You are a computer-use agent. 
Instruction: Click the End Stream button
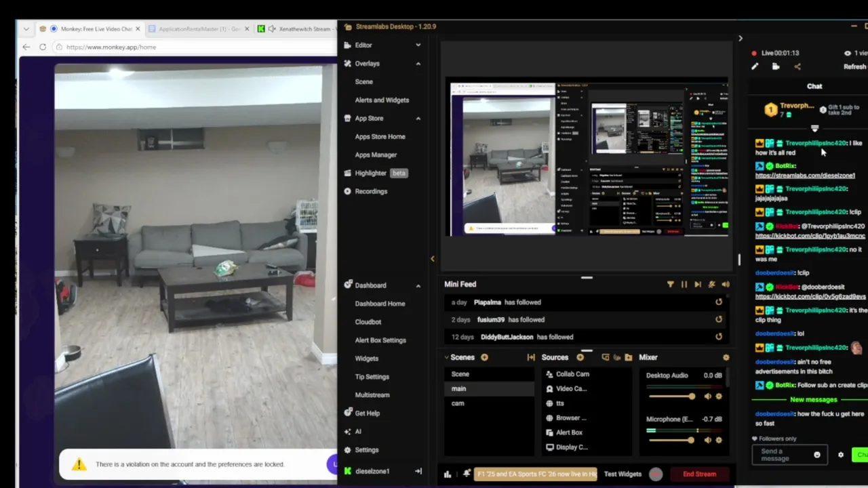pyautogui.click(x=699, y=474)
